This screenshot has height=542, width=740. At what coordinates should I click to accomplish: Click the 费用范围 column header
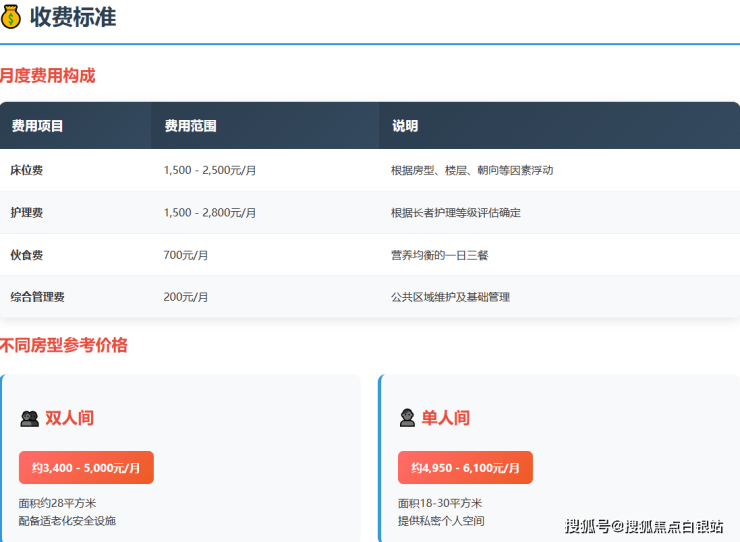tap(190, 126)
